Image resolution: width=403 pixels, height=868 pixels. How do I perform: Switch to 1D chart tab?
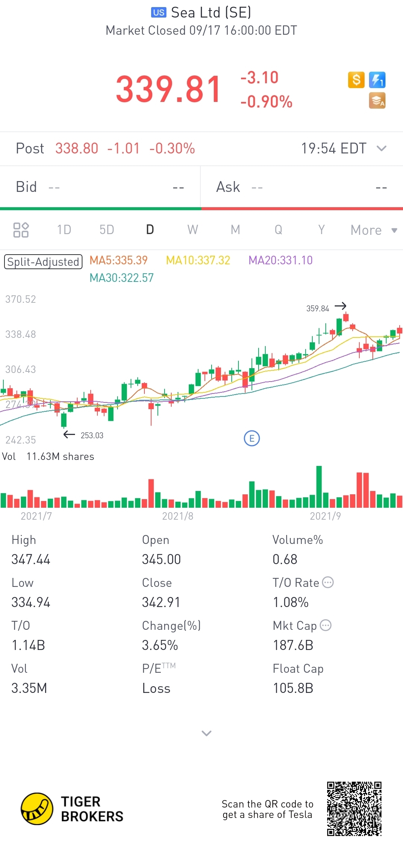pyautogui.click(x=64, y=230)
